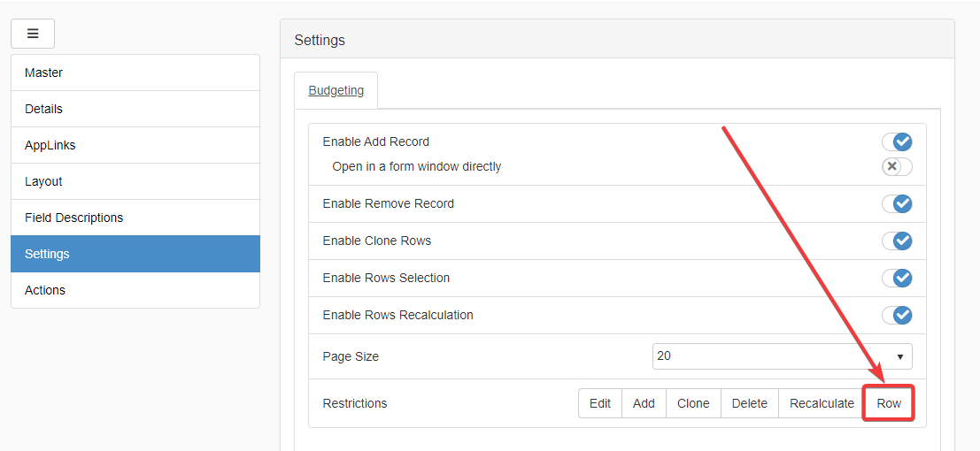Open Master in the sidebar
The width and height of the screenshot is (980, 451).
pyautogui.click(x=135, y=73)
